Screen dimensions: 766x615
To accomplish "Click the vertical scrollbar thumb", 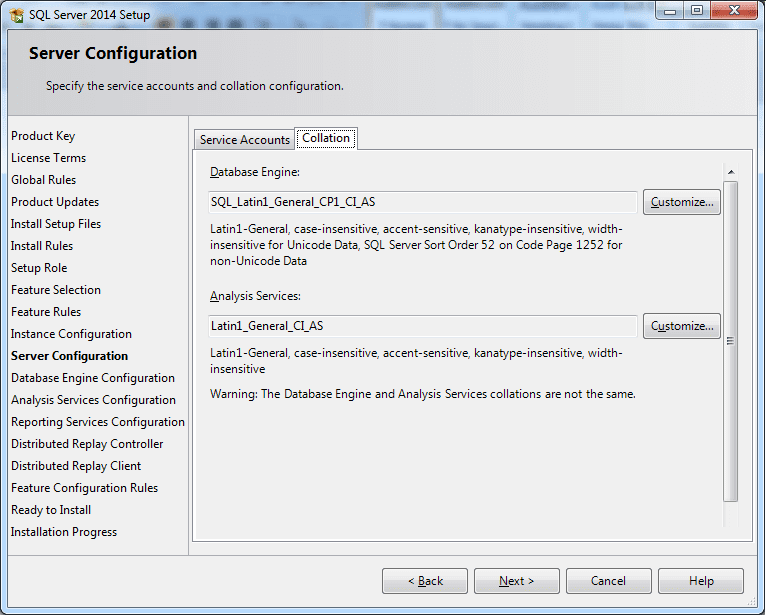I will [x=730, y=341].
